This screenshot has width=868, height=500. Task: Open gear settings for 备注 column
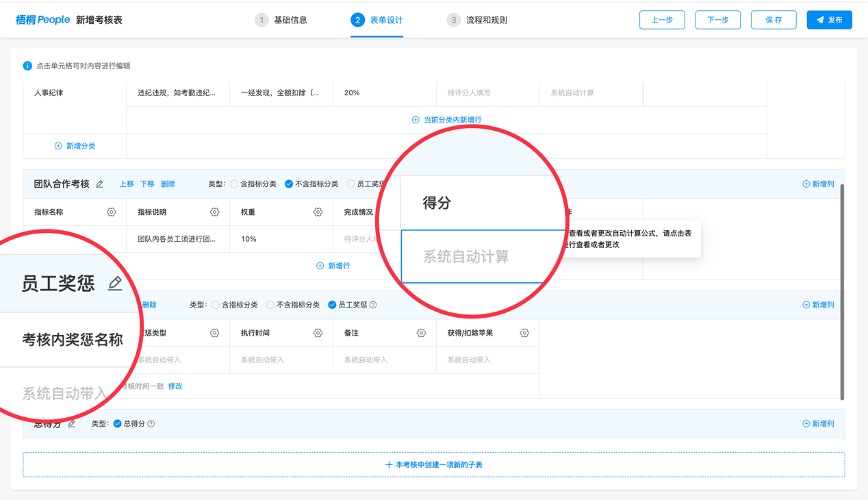click(x=421, y=333)
